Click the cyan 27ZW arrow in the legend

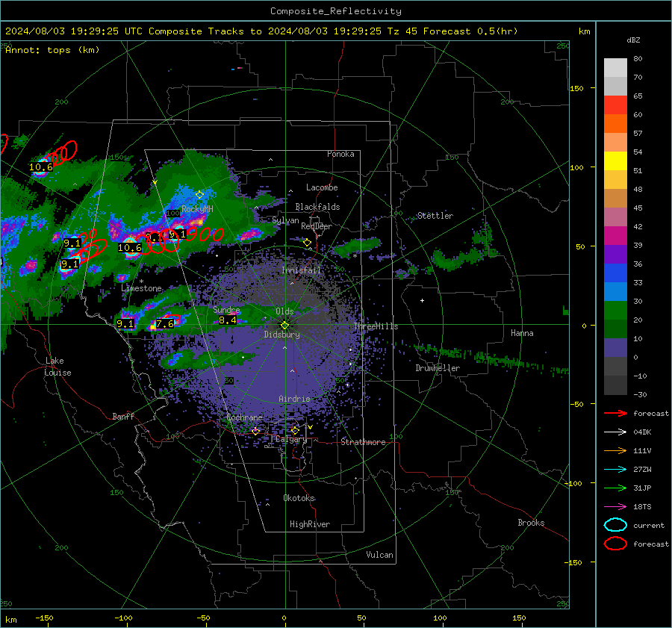pos(615,470)
